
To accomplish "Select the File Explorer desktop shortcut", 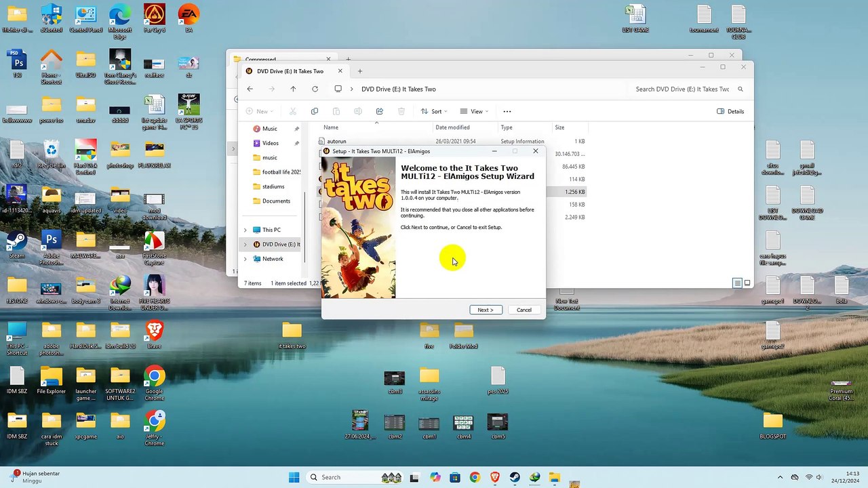I will coord(52,380).
